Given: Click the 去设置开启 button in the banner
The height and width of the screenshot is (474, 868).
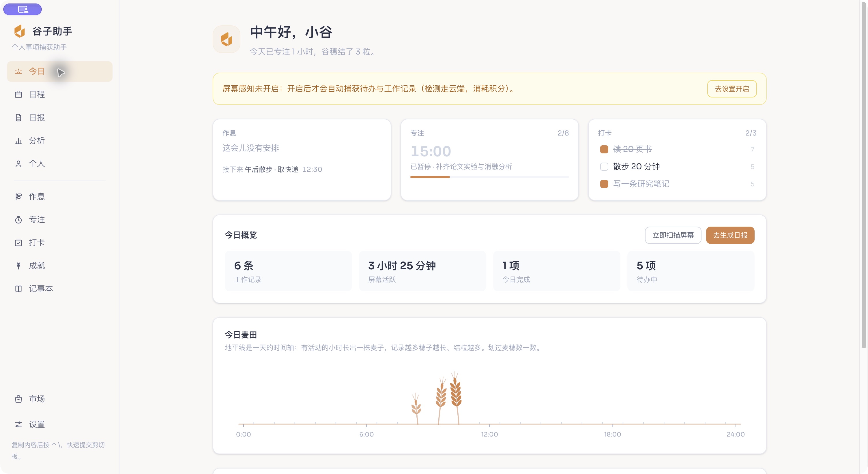Looking at the screenshot, I should click(732, 89).
